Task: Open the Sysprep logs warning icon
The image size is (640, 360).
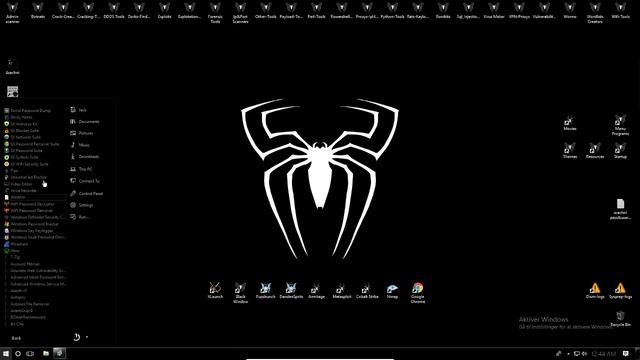Action: click(x=620, y=291)
